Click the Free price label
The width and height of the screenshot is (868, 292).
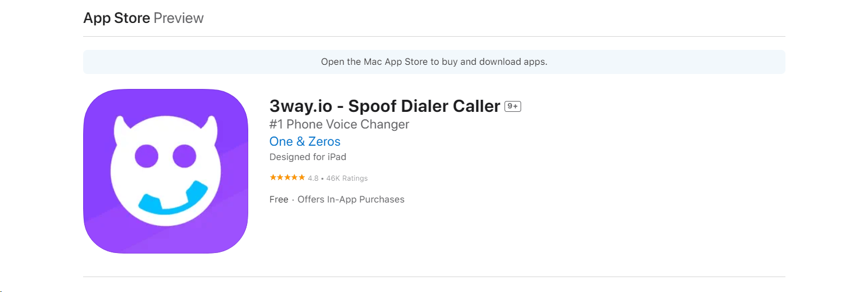(x=279, y=199)
